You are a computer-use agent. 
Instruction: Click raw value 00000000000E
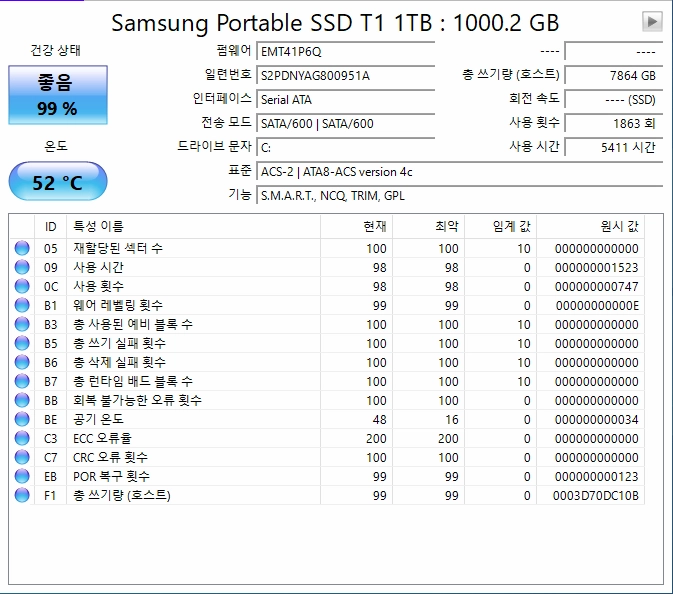(x=597, y=305)
